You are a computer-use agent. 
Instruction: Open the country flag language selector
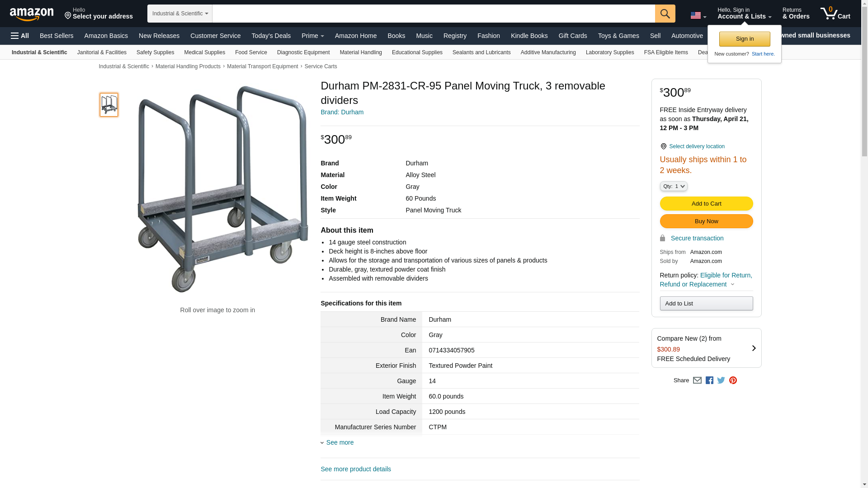(x=698, y=15)
